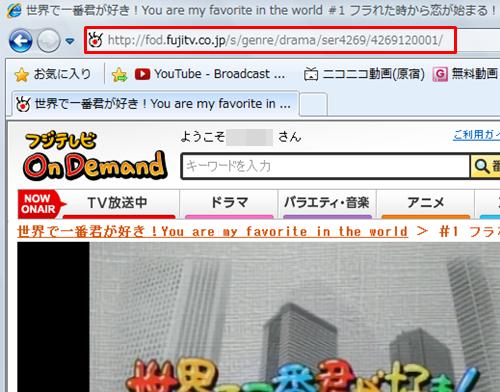
Task: Open the ニコニコ動画(原宿) bookmark
Action: [x=364, y=74]
